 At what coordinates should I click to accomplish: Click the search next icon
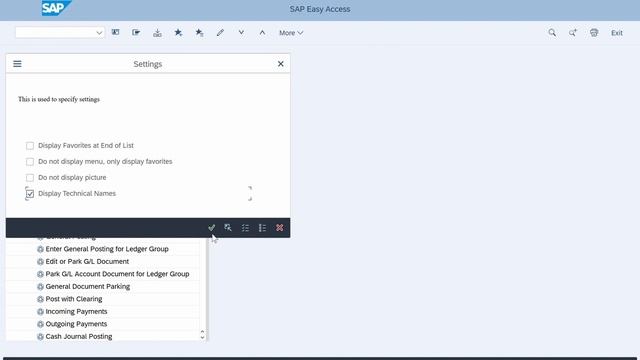point(573,33)
